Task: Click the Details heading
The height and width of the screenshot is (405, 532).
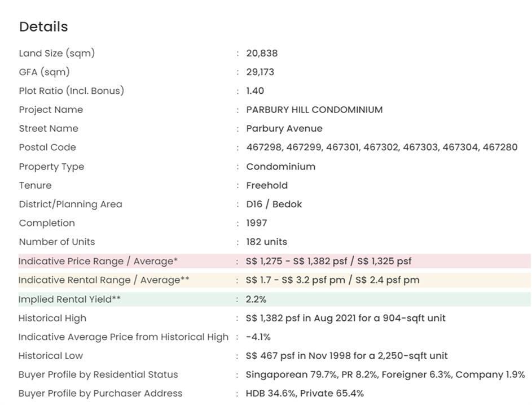Action: [43, 27]
